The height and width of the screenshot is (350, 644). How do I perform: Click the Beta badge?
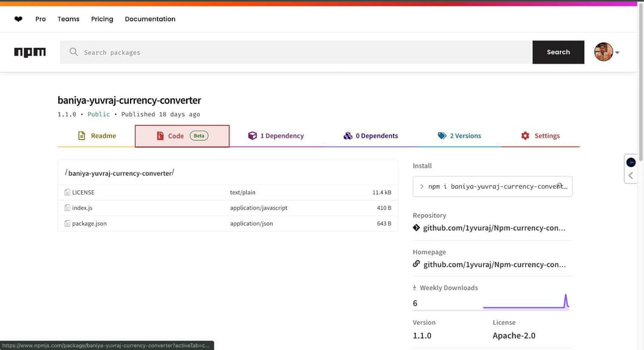199,135
